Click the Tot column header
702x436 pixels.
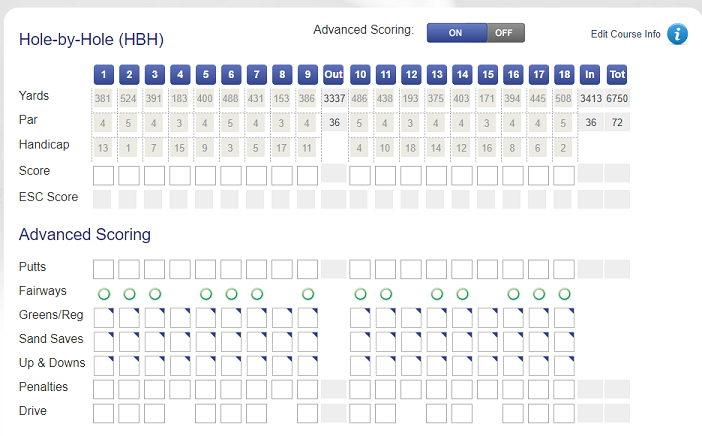(x=617, y=74)
